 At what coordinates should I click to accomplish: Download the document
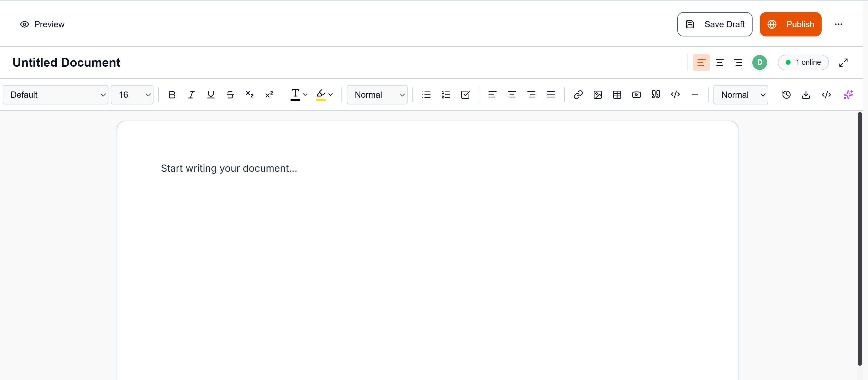pyautogui.click(x=806, y=95)
